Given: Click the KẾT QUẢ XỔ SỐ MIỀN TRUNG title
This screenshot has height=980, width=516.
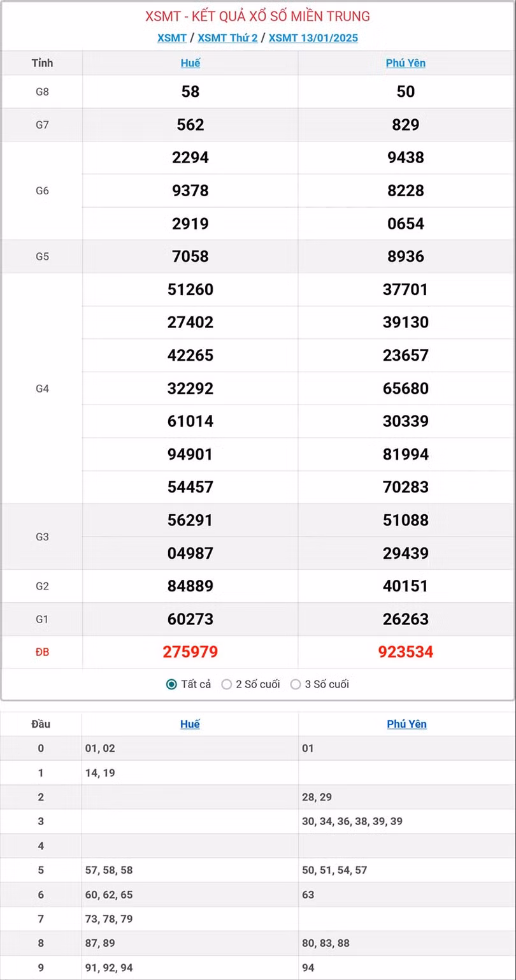Looking at the screenshot, I should (257, 16).
